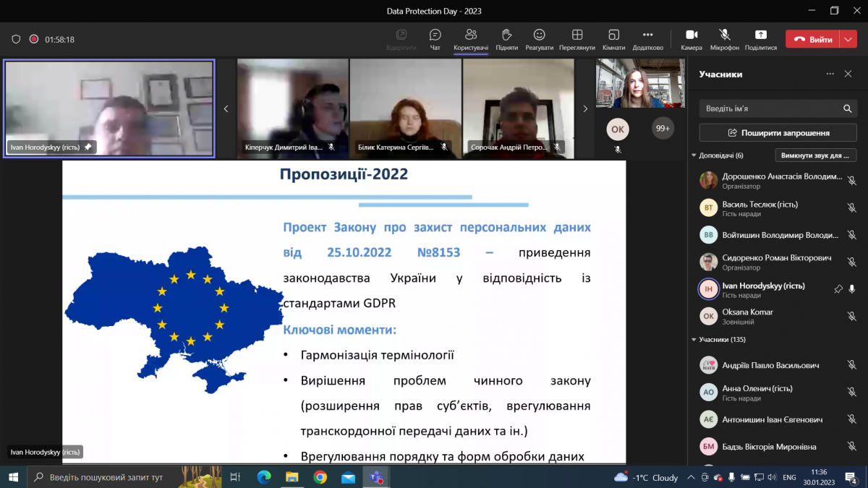Open File Explorer from taskbar
Screen dimensions: 868x488
pyautogui.click(x=292, y=477)
